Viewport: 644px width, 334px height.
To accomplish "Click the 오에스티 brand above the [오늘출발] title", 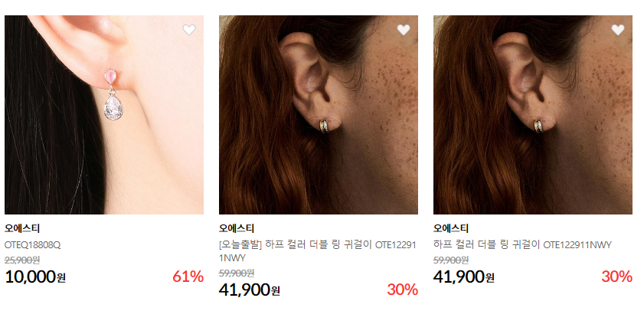I will [x=237, y=228].
